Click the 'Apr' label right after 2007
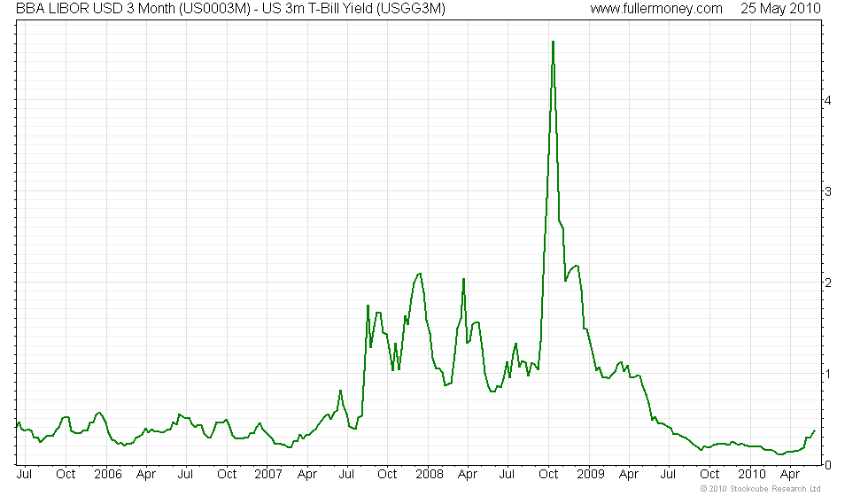The height and width of the screenshot is (496, 868). point(307,475)
